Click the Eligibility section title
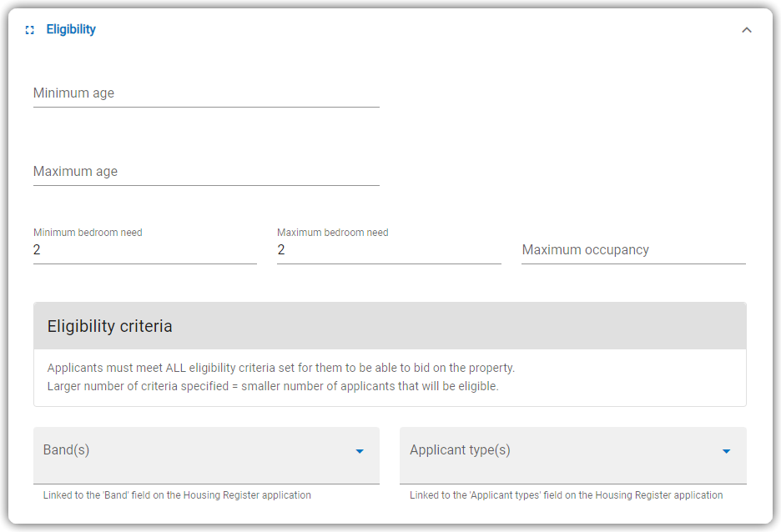This screenshot has width=781, height=532. click(71, 29)
